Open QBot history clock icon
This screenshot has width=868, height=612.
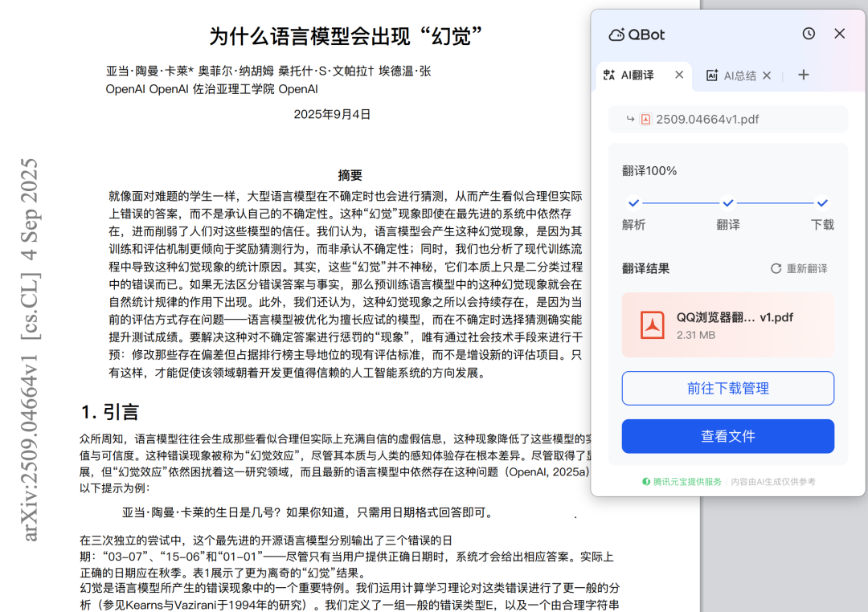[x=809, y=34]
